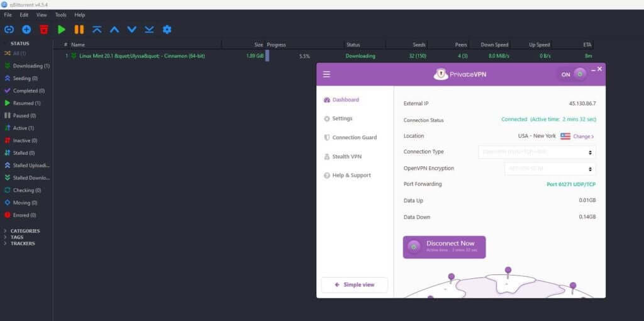Click the Add torrent file plus icon

pyautogui.click(x=26, y=30)
